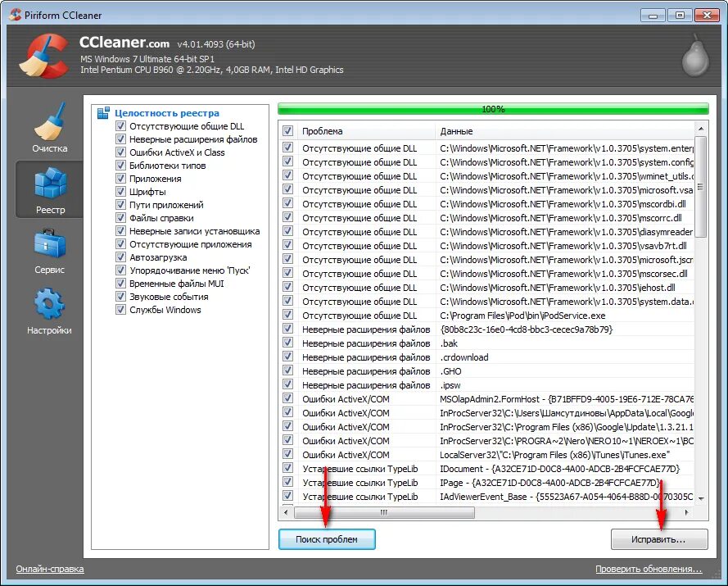The width and height of the screenshot is (728, 586).
Task: Select the .GHO extension entry
Action: click(486, 370)
